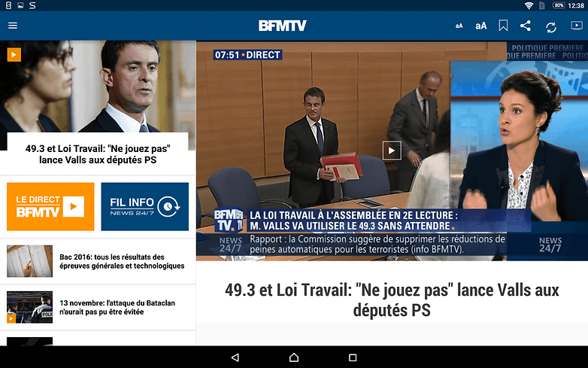Open LE DIRECT BFMTV live stream
Screen dimensions: 588x368
point(50,206)
